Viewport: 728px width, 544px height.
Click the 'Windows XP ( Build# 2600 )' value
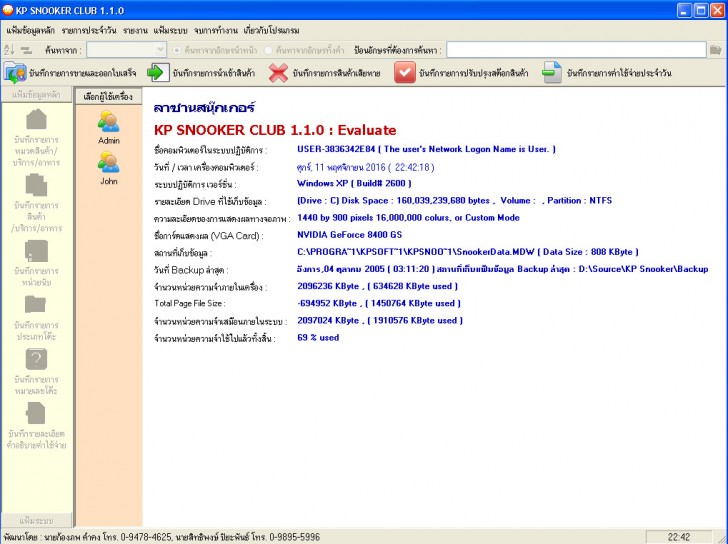pyautogui.click(x=354, y=183)
